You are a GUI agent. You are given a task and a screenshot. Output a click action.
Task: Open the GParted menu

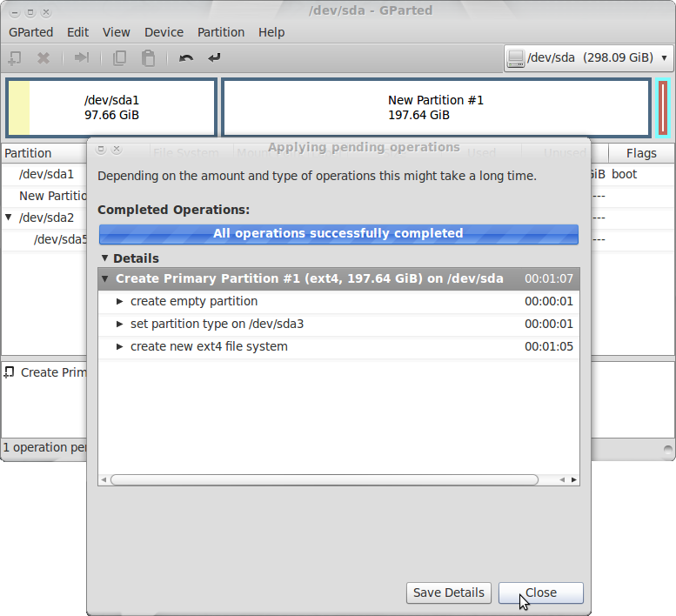click(31, 32)
